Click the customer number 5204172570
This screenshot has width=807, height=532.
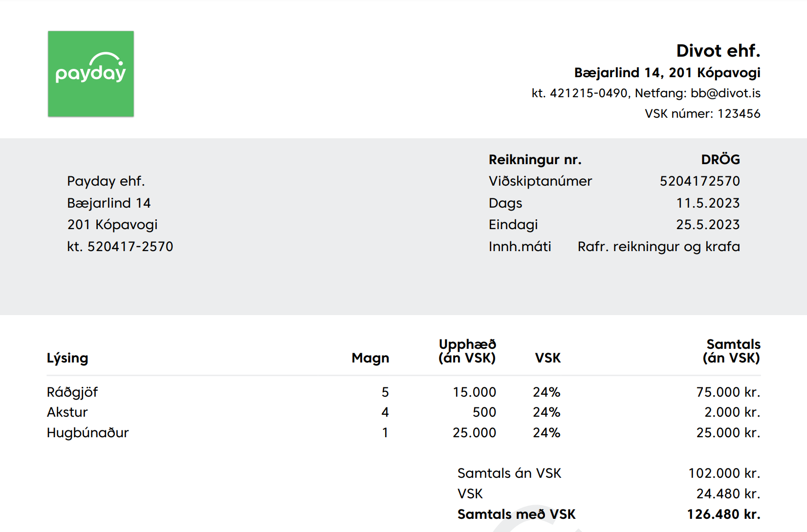click(x=699, y=181)
